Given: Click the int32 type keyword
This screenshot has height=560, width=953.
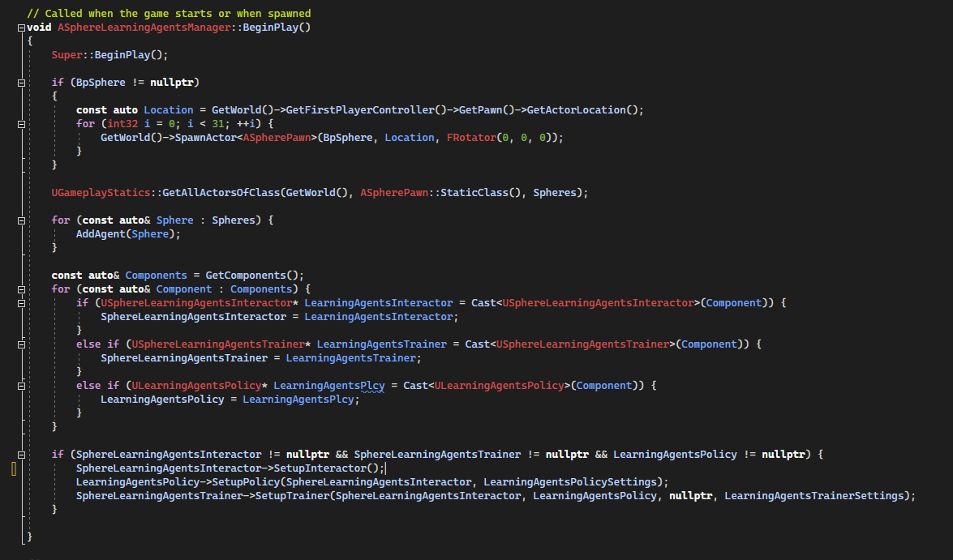Looking at the screenshot, I should click(x=122, y=123).
